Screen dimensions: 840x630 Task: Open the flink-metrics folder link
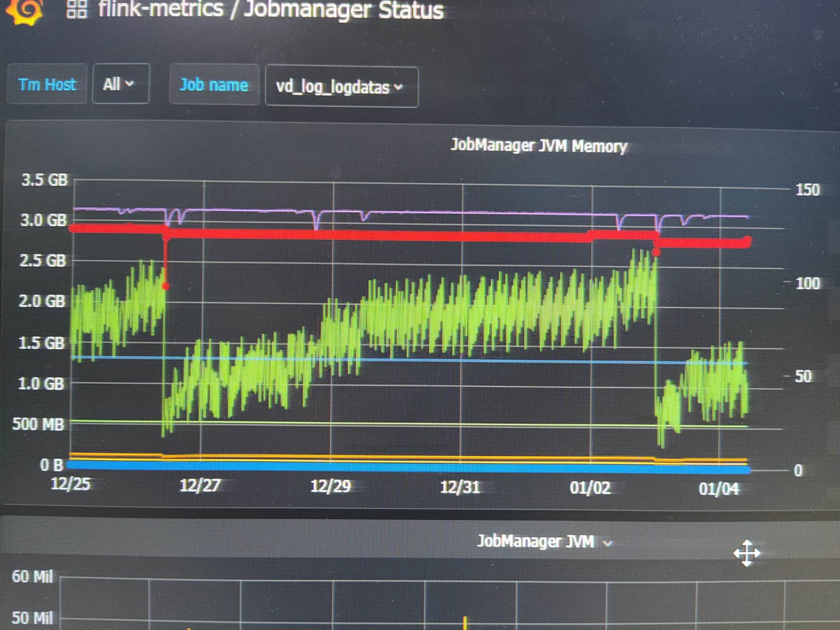coord(161,9)
